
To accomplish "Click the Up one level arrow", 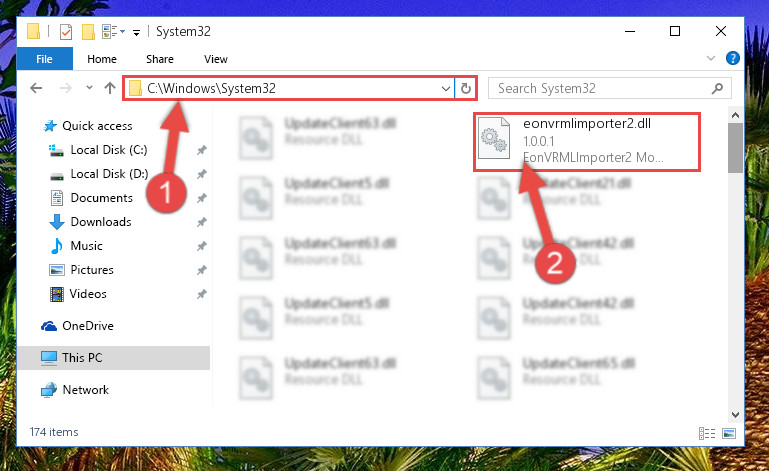I will click(x=110, y=88).
